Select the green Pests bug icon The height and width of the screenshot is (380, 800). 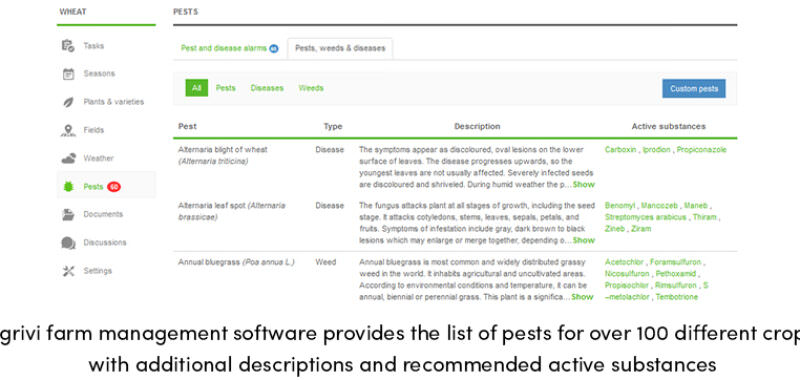click(68, 187)
